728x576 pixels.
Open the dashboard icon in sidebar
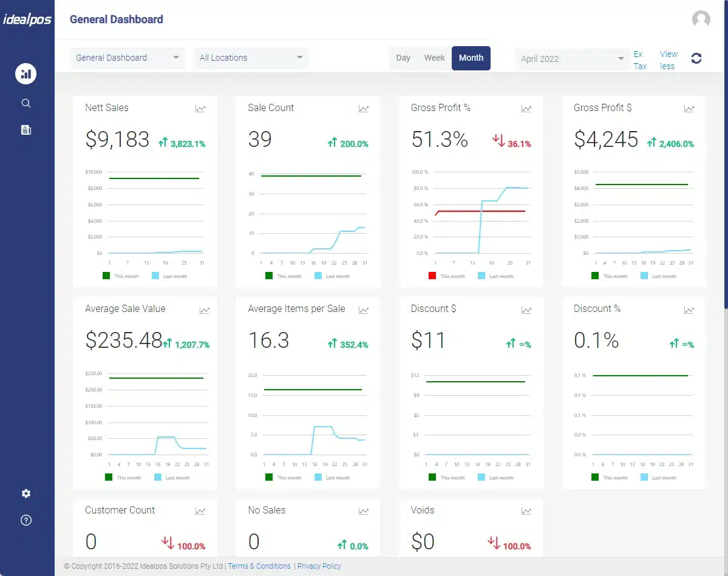coord(26,74)
